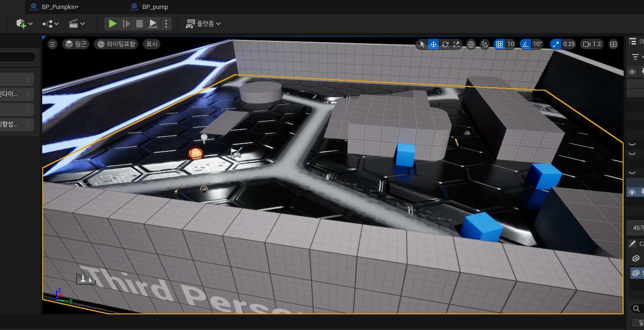Toggle eye on highlighted outliner row

pyautogui.click(x=632, y=192)
